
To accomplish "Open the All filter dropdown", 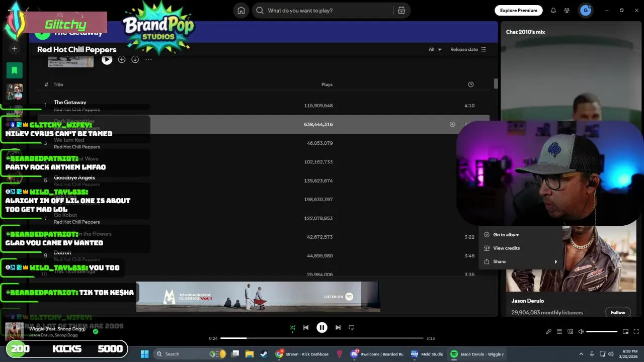I will coord(435,49).
